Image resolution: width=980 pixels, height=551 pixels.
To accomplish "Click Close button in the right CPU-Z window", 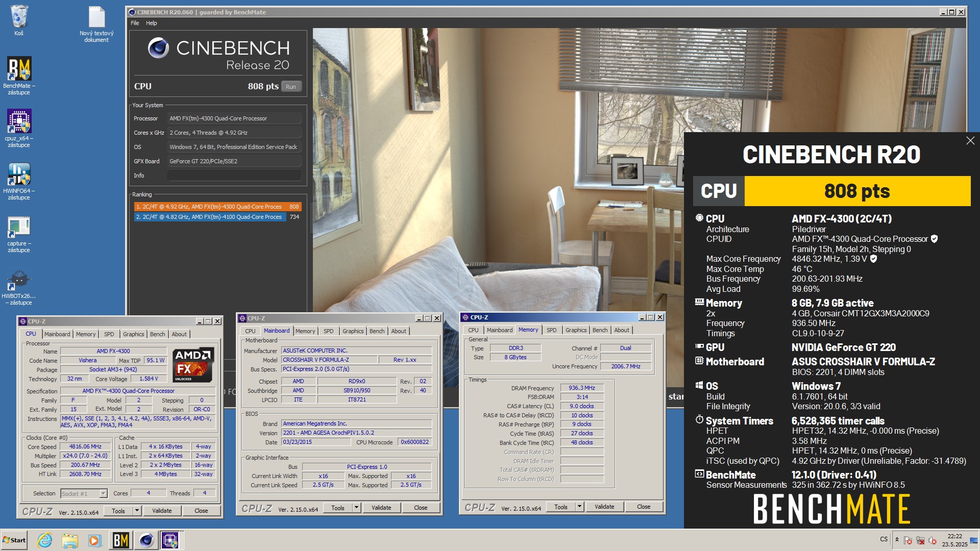I will pos(644,507).
